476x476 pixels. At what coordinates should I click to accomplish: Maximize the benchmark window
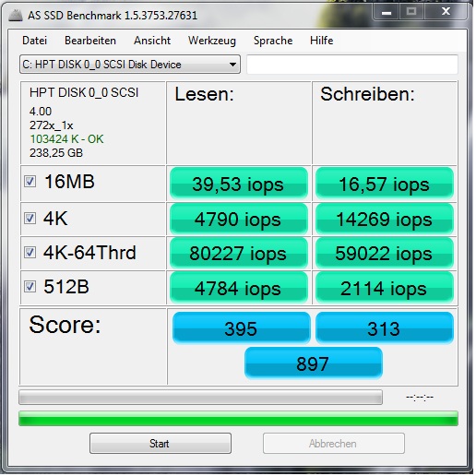tap(411, 12)
